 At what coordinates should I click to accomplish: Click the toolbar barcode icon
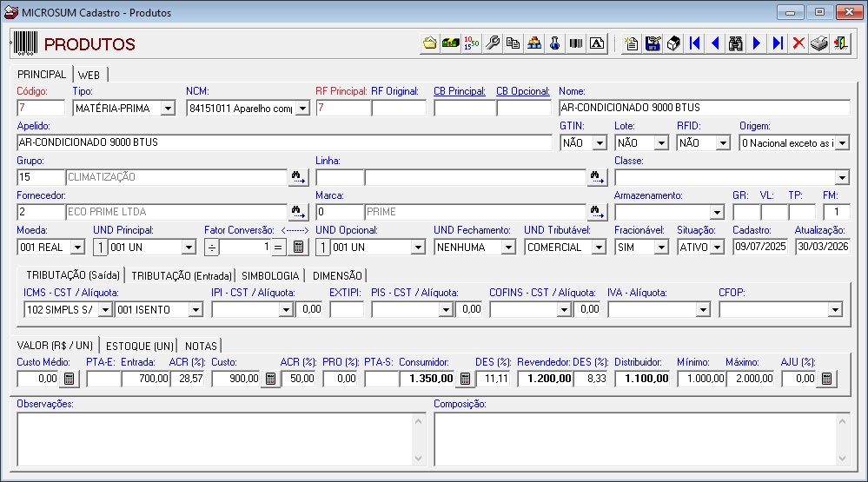[576, 43]
